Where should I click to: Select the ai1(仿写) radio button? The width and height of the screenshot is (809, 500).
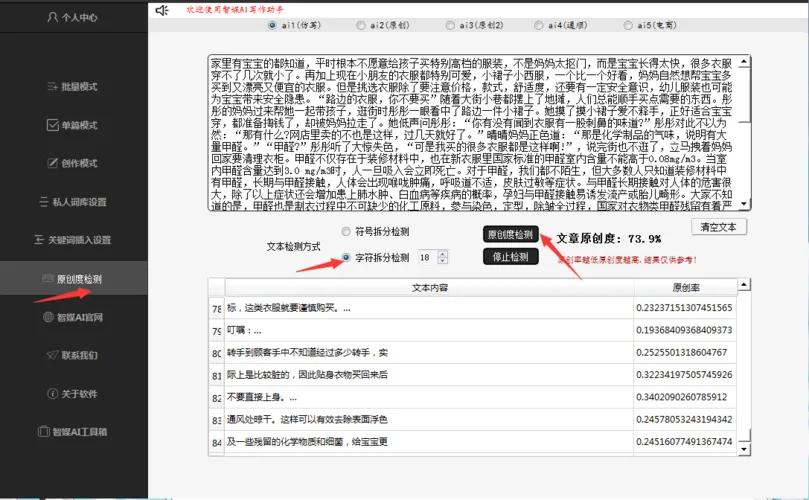pos(273,26)
